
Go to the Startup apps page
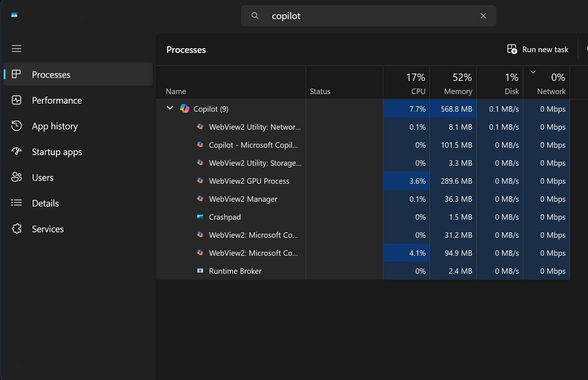coord(78,151)
